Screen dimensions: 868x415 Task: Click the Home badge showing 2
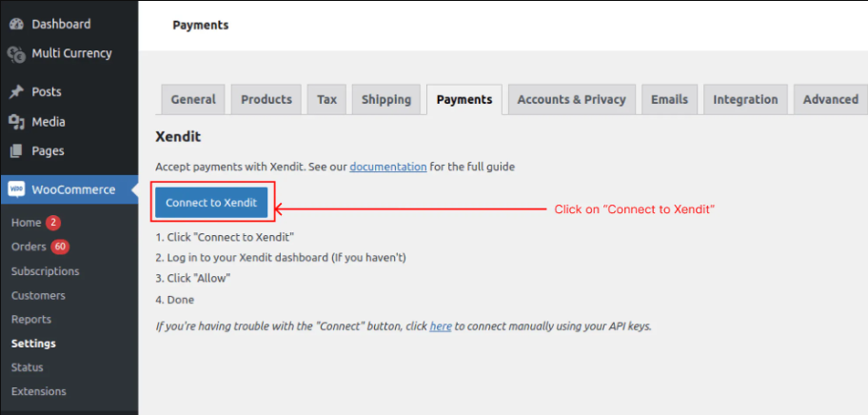(x=53, y=223)
